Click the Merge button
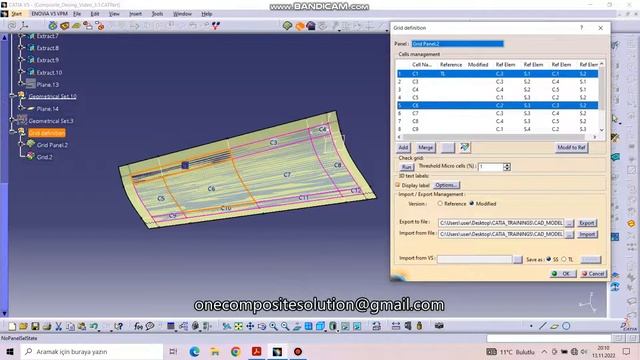This screenshot has width=640, height=360. (x=425, y=147)
